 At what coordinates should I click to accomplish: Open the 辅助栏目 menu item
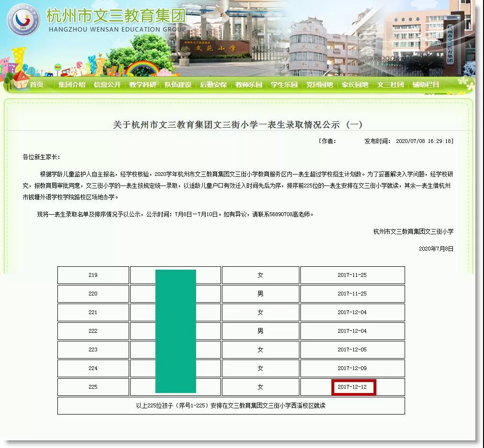[426, 85]
